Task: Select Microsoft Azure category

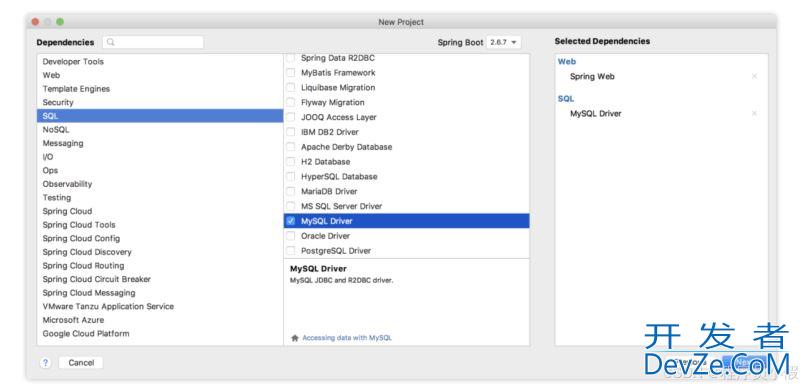Action: [160, 320]
